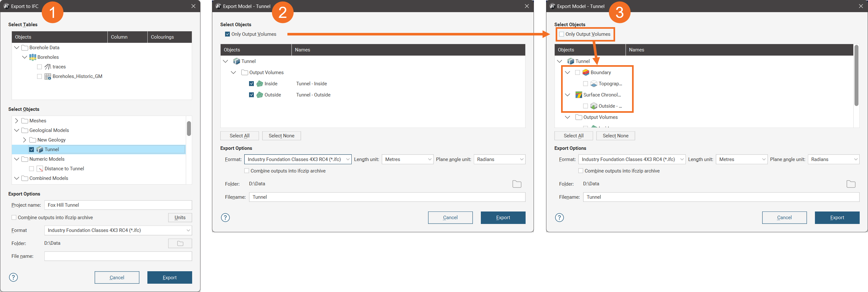Screen dimensions: 868x292
Task: Click the red Boundary icon in the tree
Action: point(586,73)
